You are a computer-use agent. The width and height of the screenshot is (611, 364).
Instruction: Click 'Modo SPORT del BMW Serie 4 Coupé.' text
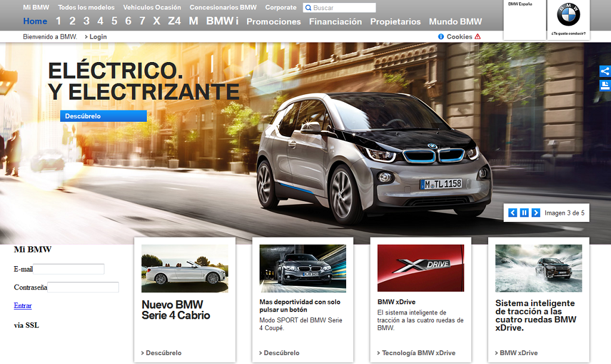[301, 324]
